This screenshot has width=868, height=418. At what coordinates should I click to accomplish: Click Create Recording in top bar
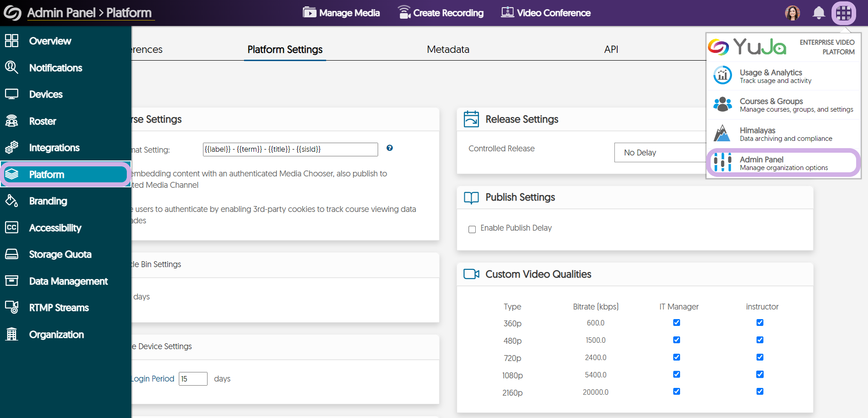(441, 13)
